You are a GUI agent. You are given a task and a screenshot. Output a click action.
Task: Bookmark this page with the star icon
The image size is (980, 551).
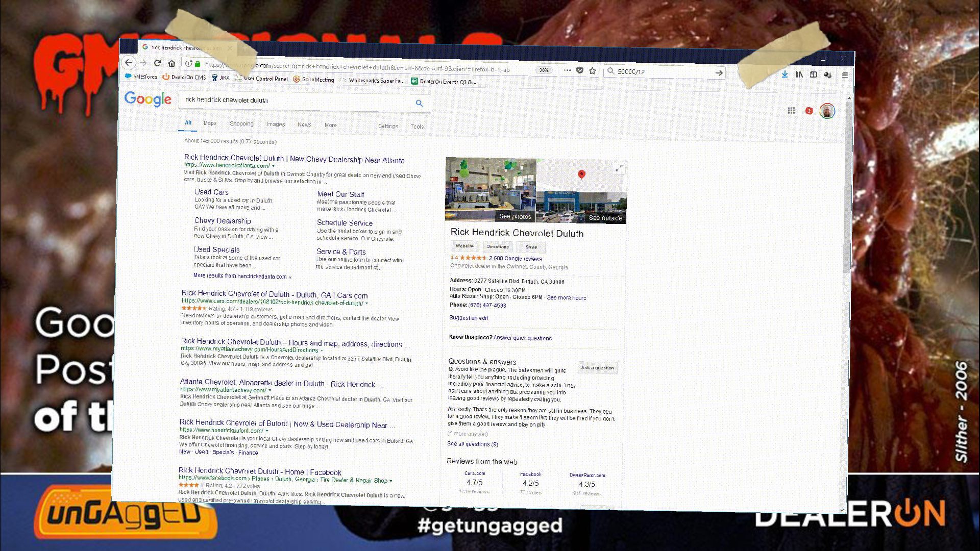[x=592, y=71]
